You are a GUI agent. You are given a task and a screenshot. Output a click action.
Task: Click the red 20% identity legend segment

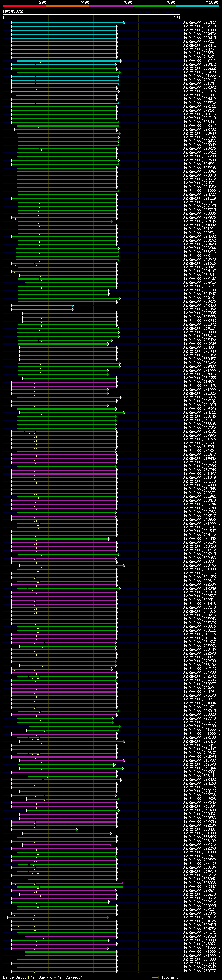pos(25,6)
